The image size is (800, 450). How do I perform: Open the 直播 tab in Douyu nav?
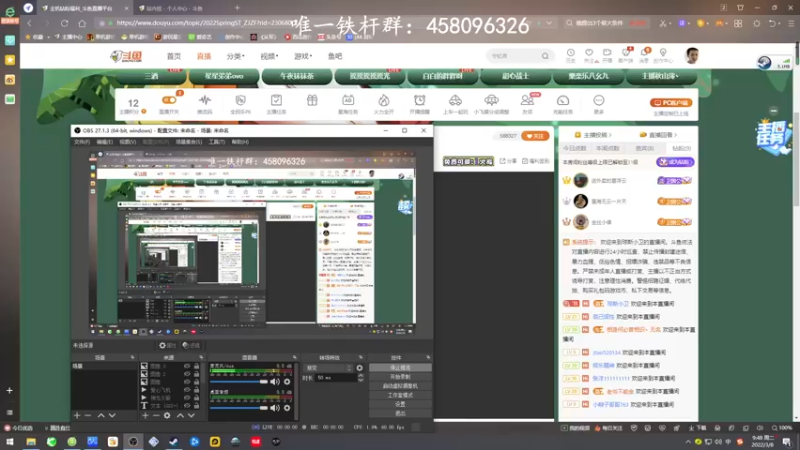coord(204,56)
